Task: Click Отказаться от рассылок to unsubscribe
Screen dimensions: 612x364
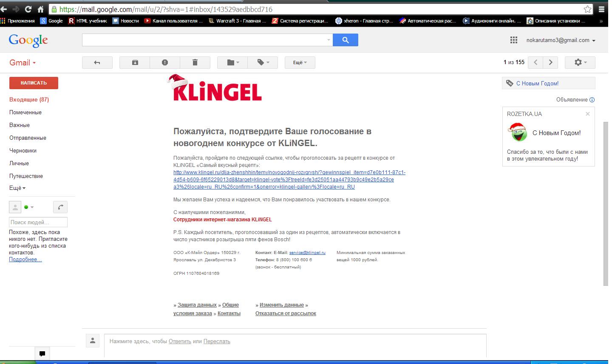Action: pyautogui.click(x=286, y=313)
